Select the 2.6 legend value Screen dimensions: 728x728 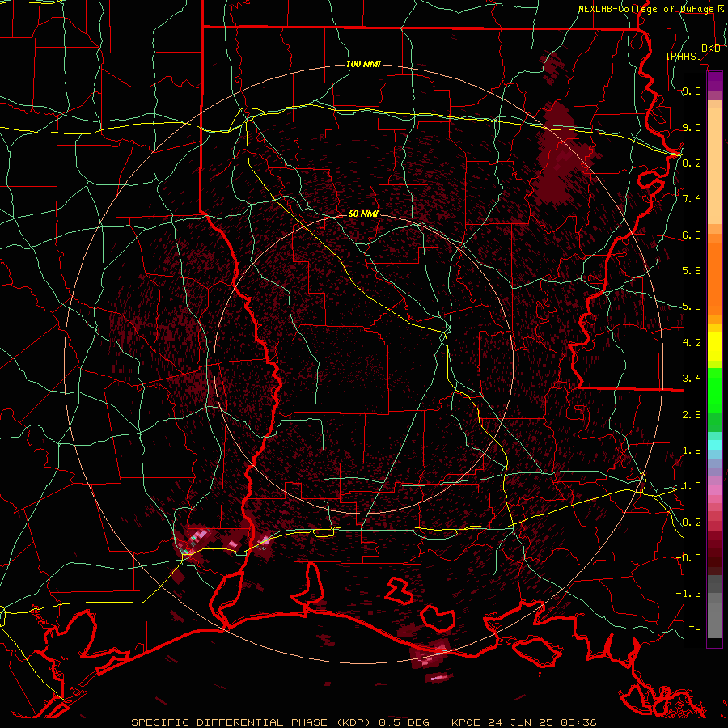[692, 415]
